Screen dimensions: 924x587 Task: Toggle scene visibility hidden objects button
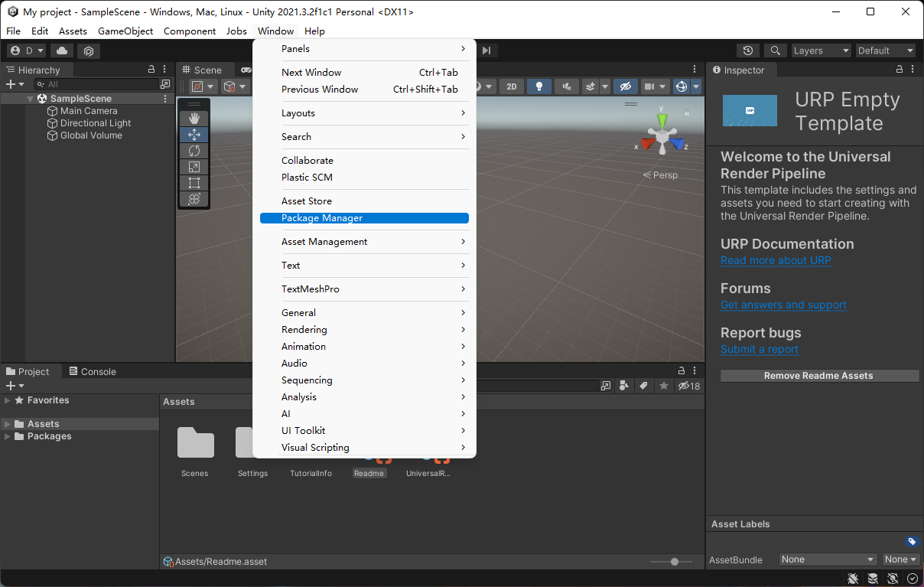point(625,86)
